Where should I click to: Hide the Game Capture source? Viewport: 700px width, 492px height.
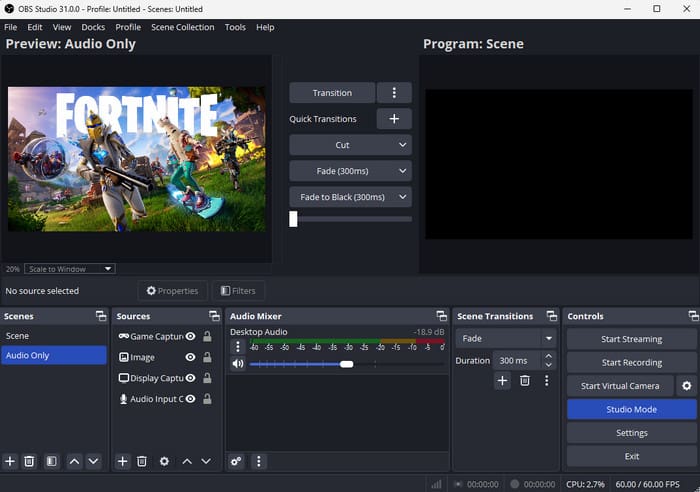191,336
